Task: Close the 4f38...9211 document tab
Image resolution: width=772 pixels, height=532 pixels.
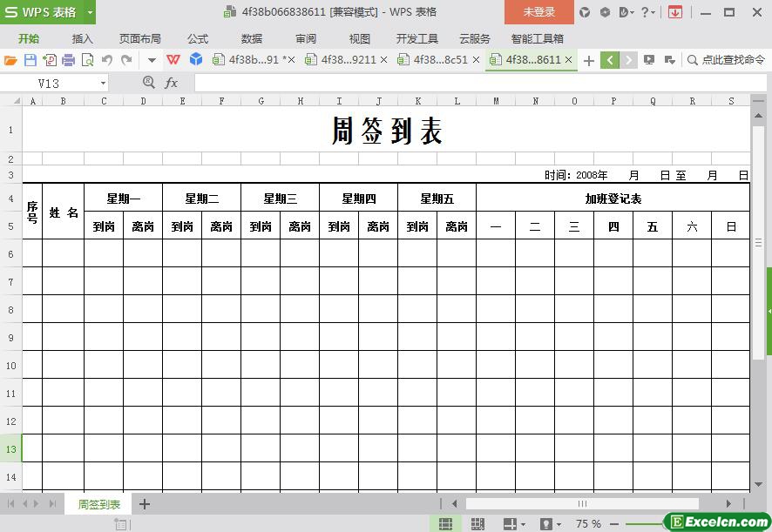Action: (x=384, y=60)
